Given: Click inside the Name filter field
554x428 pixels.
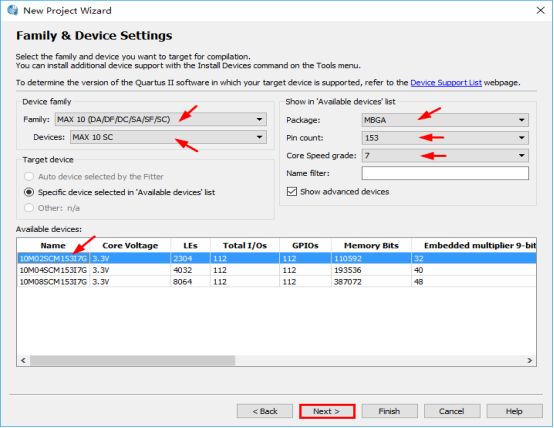Looking at the screenshot, I should pyautogui.click(x=445, y=173).
